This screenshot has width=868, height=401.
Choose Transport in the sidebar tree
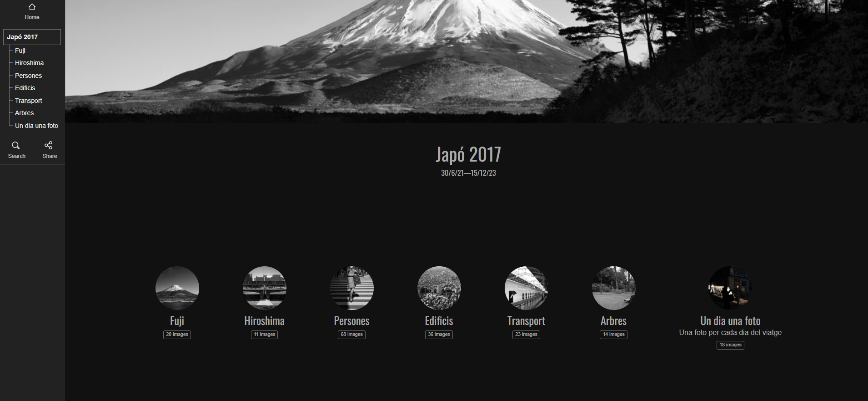click(x=28, y=101)
